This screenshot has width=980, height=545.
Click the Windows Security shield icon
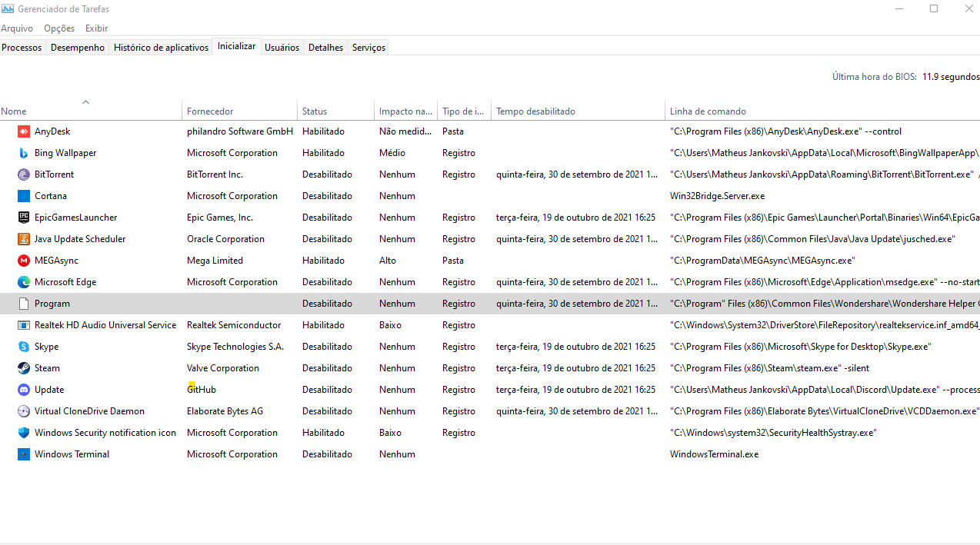click(x=23, y=433)
